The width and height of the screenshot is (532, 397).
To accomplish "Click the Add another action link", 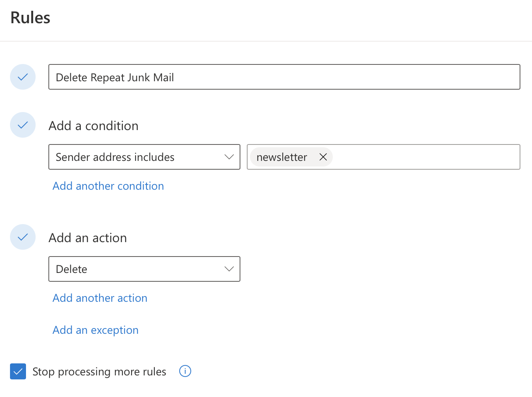I will (x=100, y=298).
